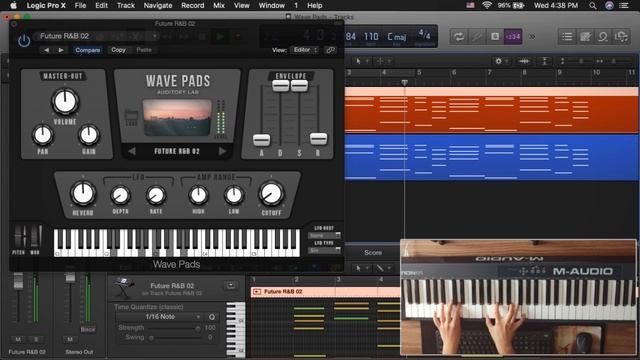
Task: Go to next preset in plugin header
Action: (61, 50)
